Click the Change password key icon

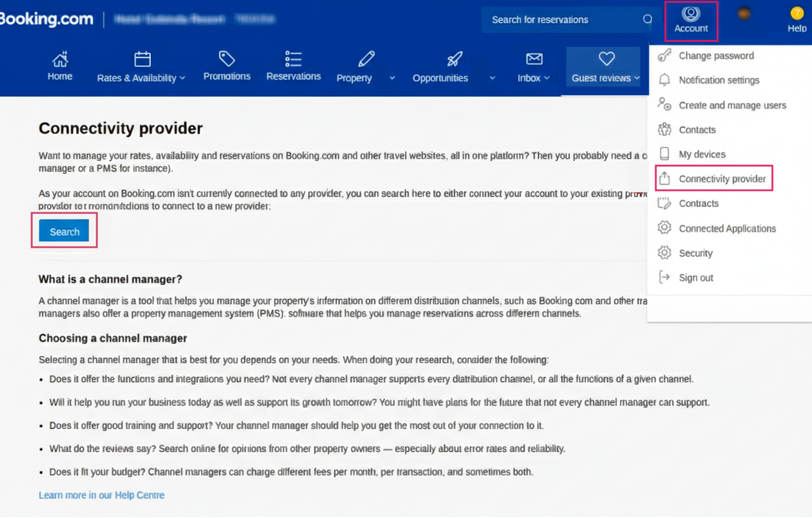pyautogui.click(x=665, y=56)
